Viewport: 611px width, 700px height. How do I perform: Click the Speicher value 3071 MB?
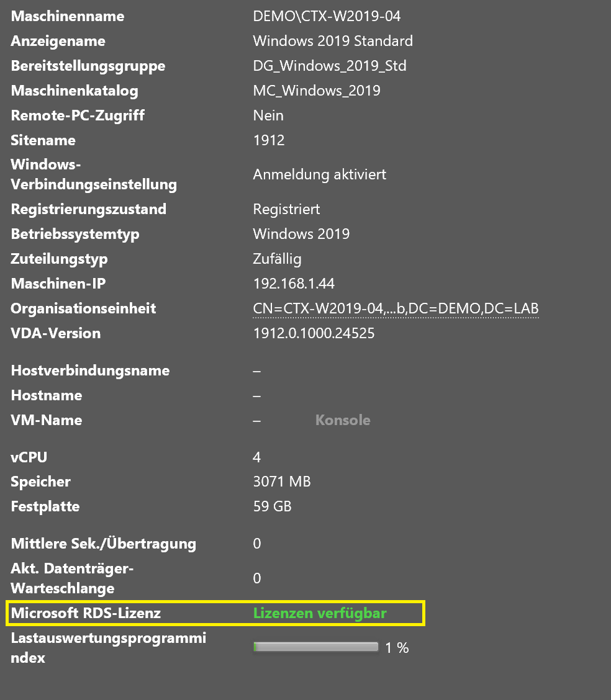coord(282,482)
